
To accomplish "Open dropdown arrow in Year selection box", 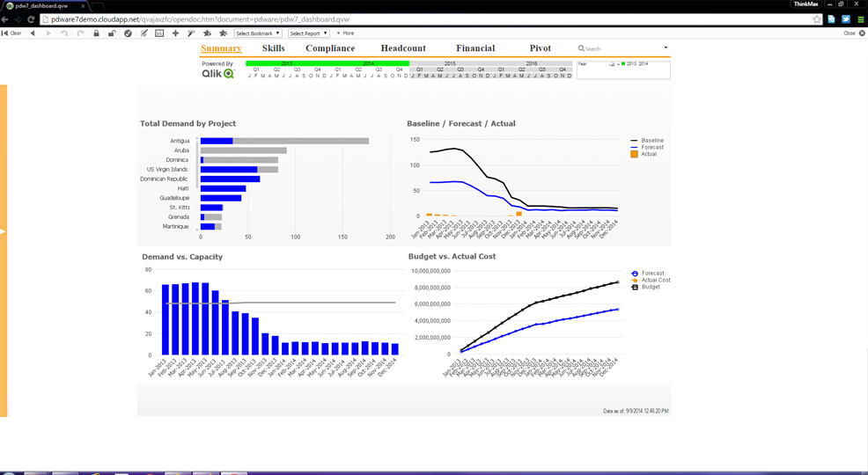I will coord(618,64).
